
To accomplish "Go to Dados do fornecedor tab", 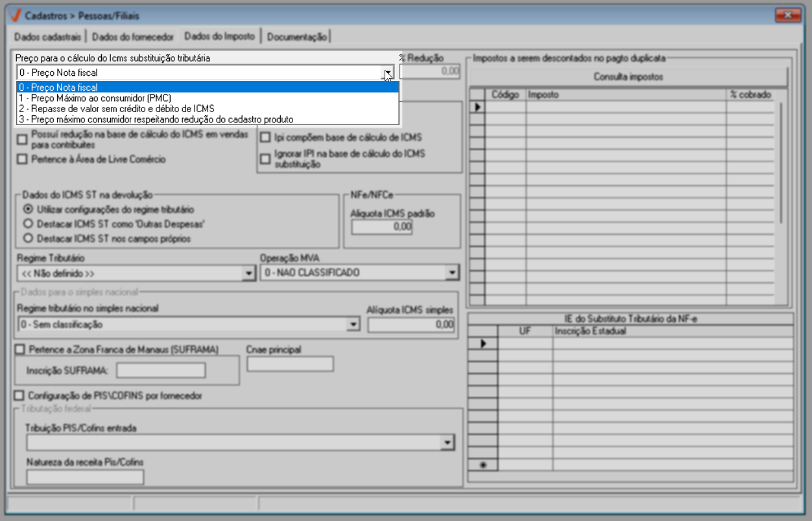I will click(133, 36).
